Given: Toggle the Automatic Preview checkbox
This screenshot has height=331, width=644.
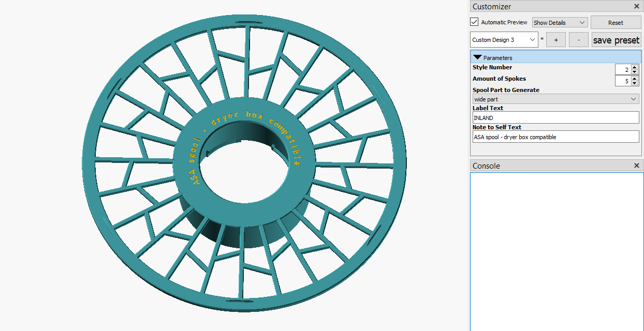Looking at the screenshot, I should pyautogui.click(x=474, y=22).
